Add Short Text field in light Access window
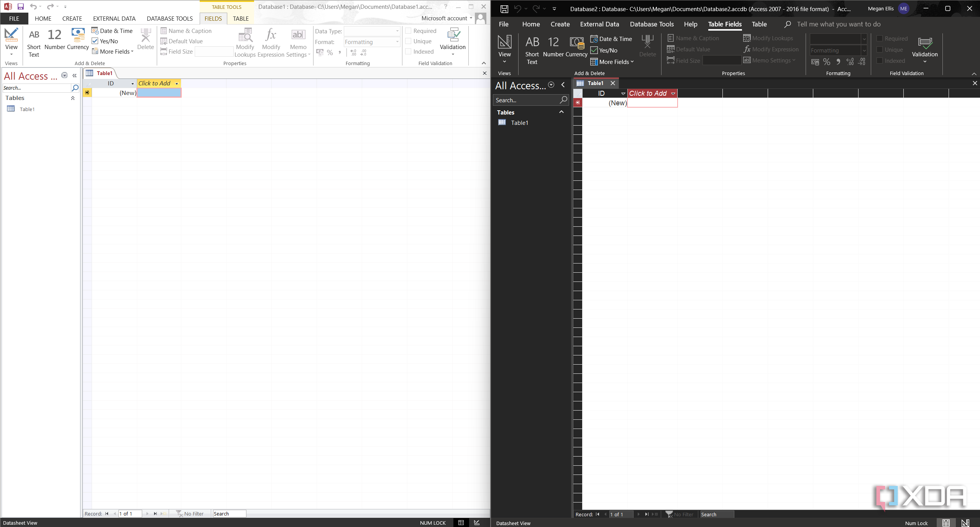 [34, 43]
